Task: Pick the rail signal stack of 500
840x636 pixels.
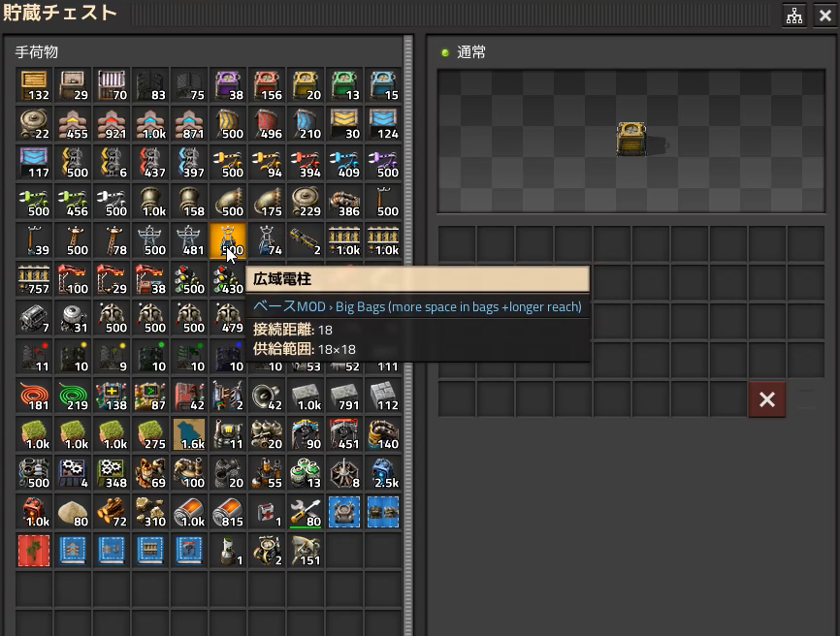Action: point(189,279)
